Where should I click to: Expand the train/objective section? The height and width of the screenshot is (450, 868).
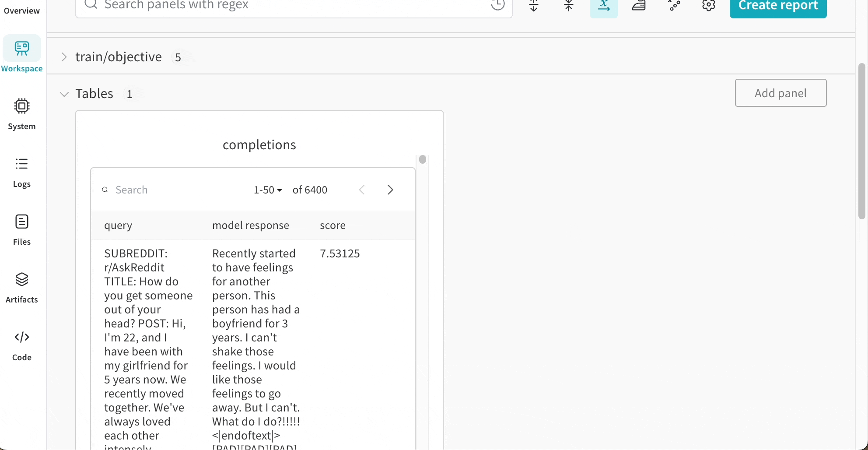[x=64, y=57]
